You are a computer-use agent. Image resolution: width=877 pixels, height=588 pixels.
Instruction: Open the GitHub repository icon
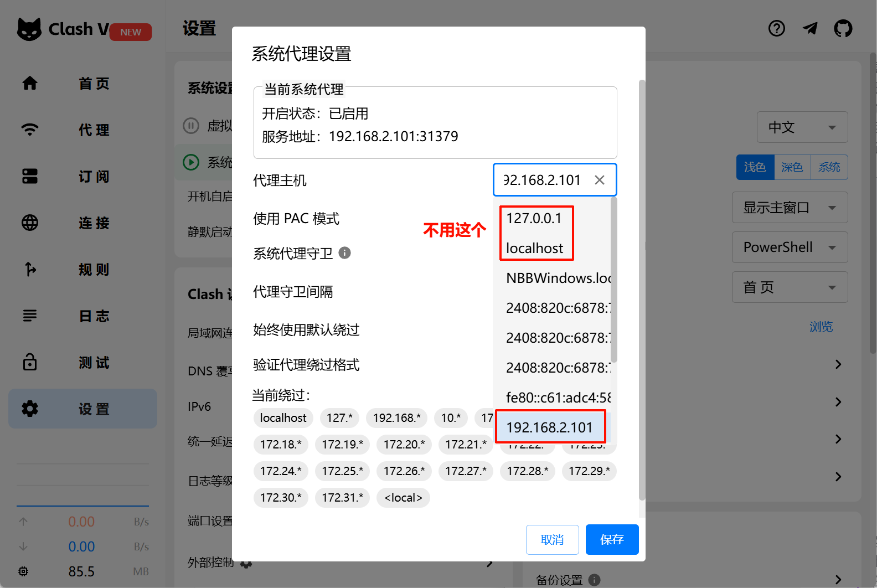point(843,28)
